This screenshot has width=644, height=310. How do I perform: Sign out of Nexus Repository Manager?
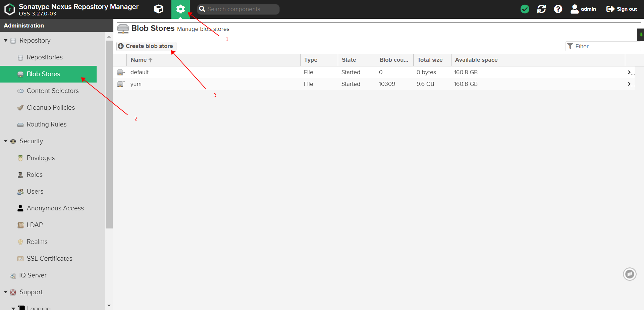point(621,9)
